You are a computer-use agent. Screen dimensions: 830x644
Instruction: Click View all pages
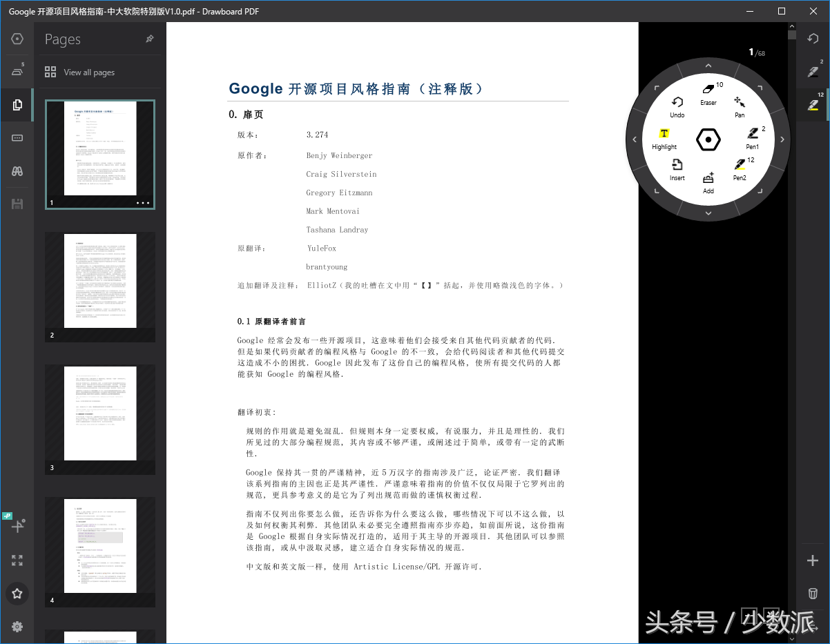tap(79, 72)
